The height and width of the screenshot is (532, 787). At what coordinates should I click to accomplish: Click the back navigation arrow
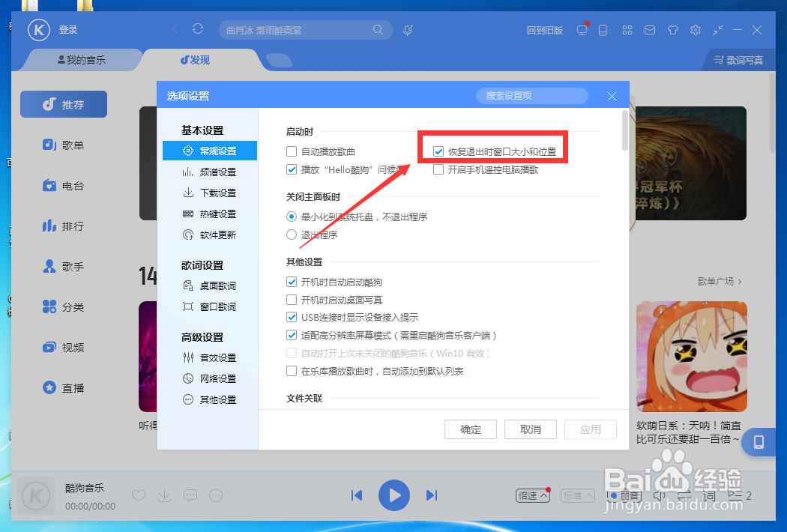[x=175, y=29]
